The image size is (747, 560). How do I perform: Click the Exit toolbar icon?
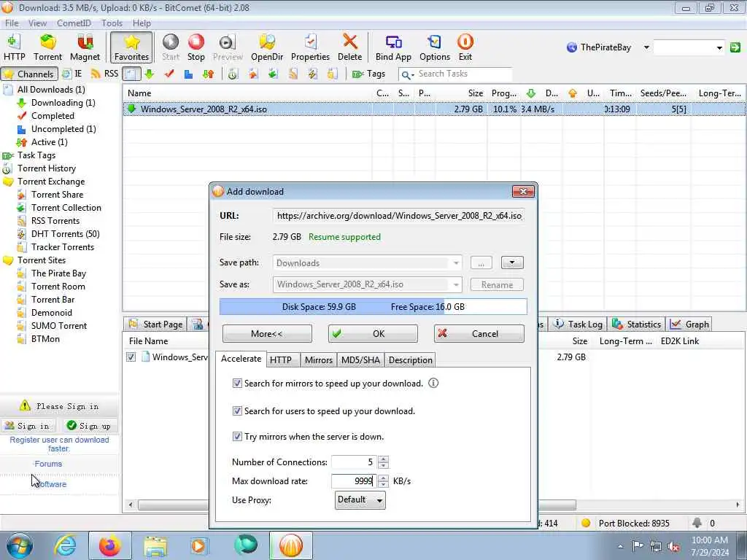pos(465,47)
